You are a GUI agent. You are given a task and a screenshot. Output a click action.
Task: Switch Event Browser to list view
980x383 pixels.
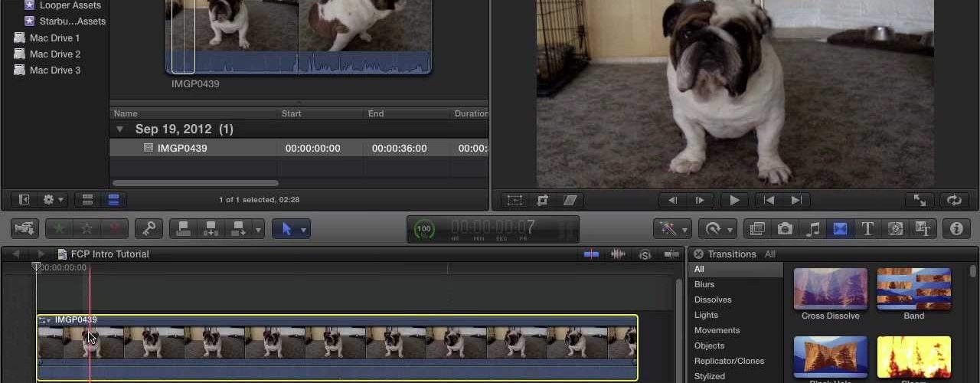(x=113, y=200)
